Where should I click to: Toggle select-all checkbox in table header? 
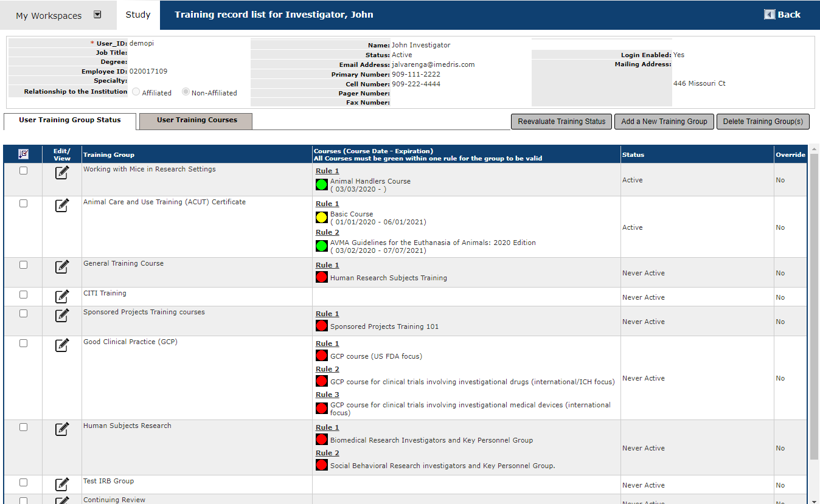(x=24, y=154)
